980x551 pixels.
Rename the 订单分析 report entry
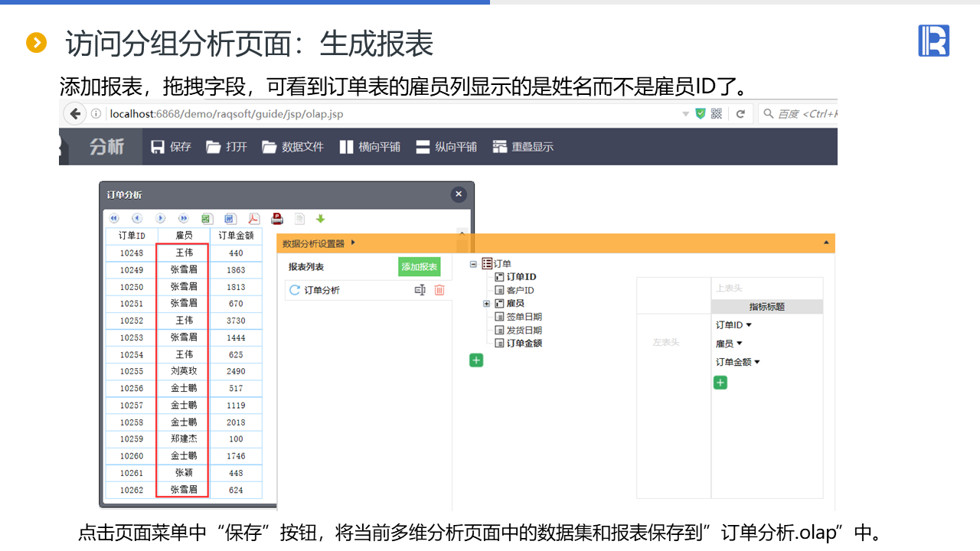[x=420, y=290]
